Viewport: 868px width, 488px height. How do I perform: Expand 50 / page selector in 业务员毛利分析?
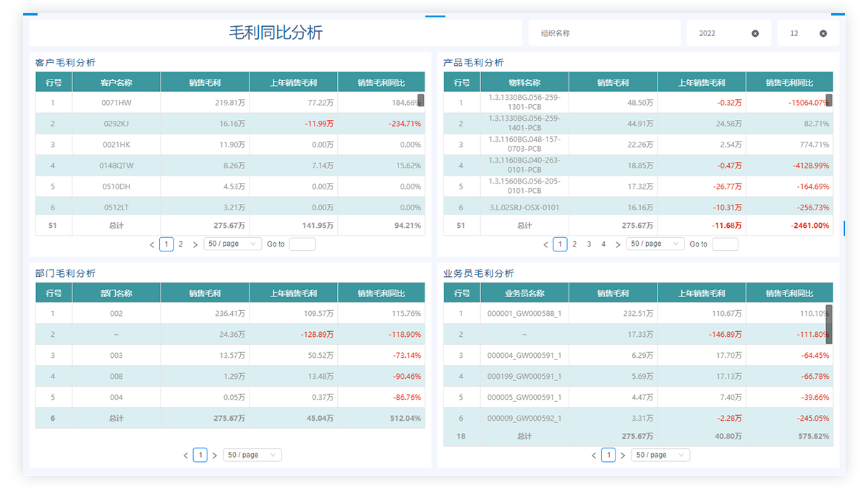coord(660,455)
